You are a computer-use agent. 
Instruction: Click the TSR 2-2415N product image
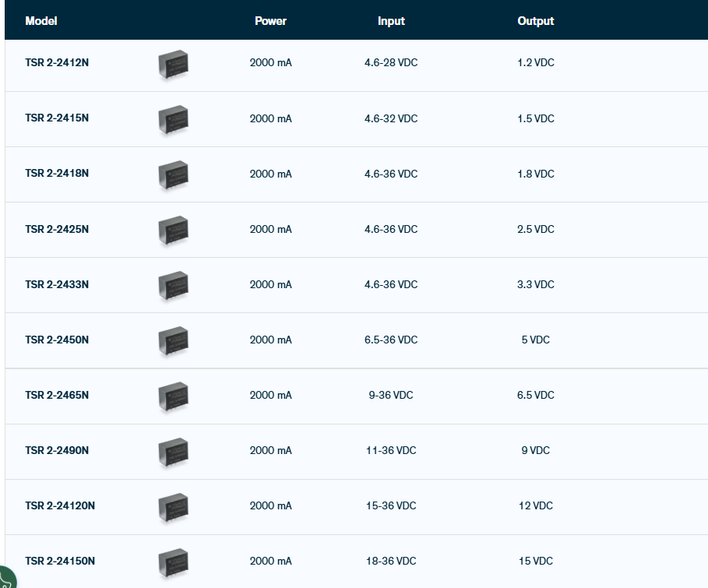coord(173,119)
